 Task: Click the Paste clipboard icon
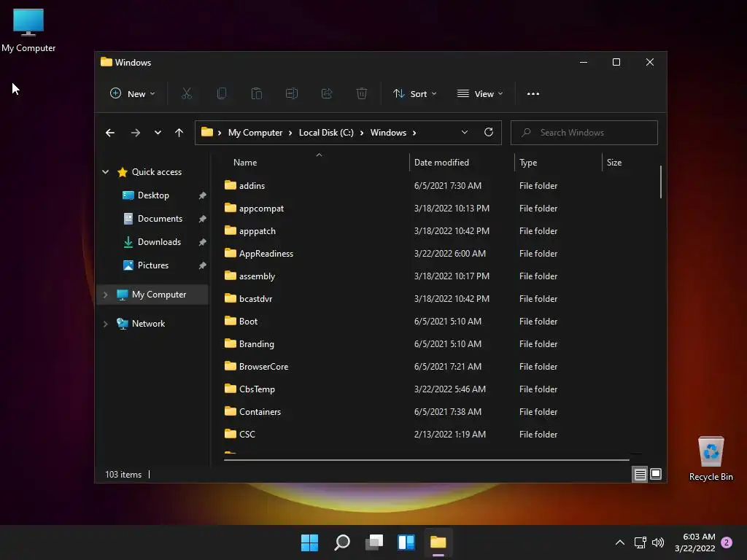point(256,94)
